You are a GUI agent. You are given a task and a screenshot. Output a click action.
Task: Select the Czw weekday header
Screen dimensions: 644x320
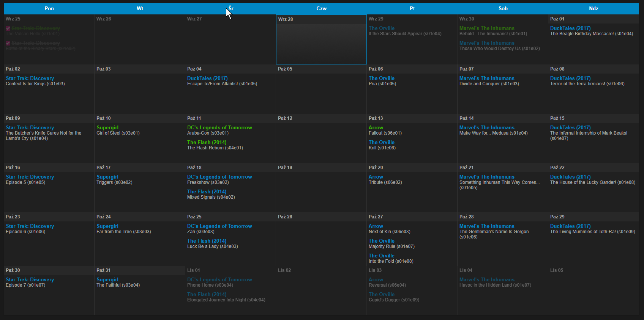click(x=321, y=8)
